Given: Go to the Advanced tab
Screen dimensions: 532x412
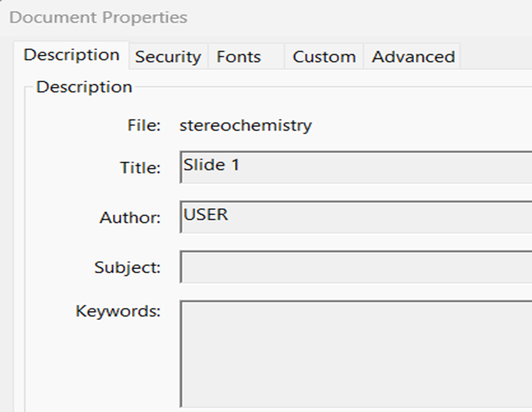Looking at the screenshot, I should click(x=412, y=56).
